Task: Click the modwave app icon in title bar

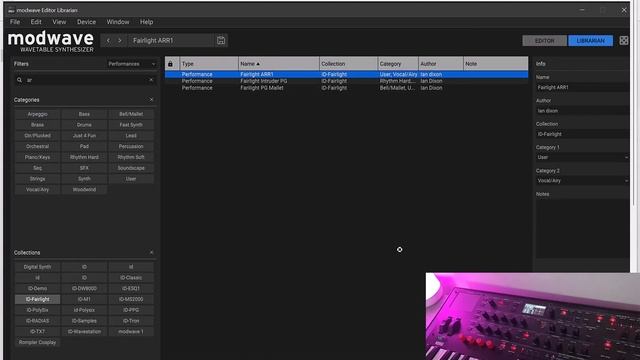Action: pyautogui.click(x=11, y=10)
